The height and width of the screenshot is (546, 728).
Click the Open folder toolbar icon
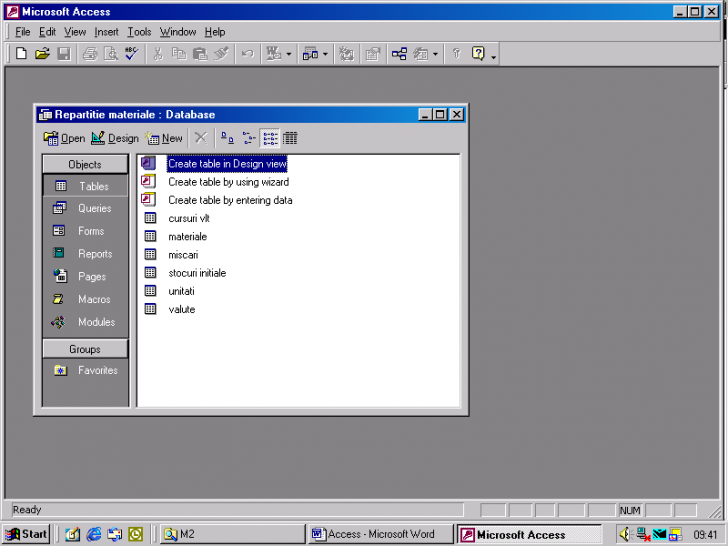[x=42, y=54]
